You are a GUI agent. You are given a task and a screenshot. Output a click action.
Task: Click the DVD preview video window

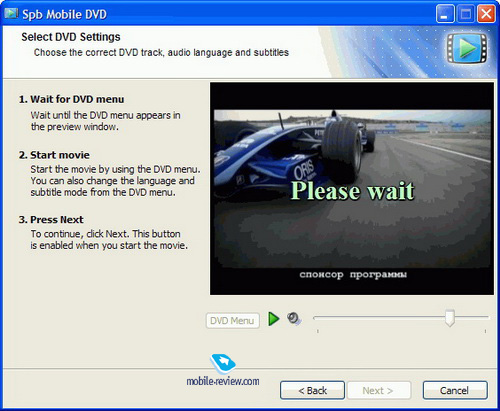(x=352, y=189)
